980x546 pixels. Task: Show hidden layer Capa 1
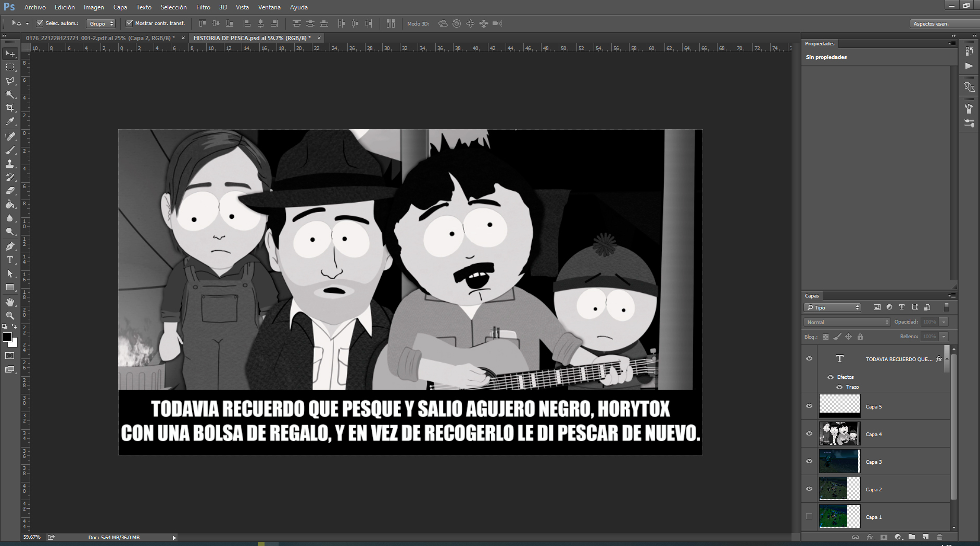(809, 516)
